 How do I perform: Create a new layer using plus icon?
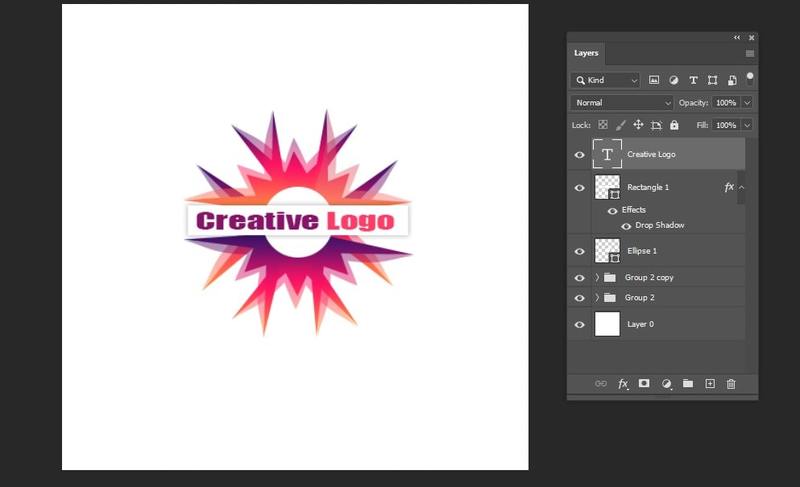[710, 383]
